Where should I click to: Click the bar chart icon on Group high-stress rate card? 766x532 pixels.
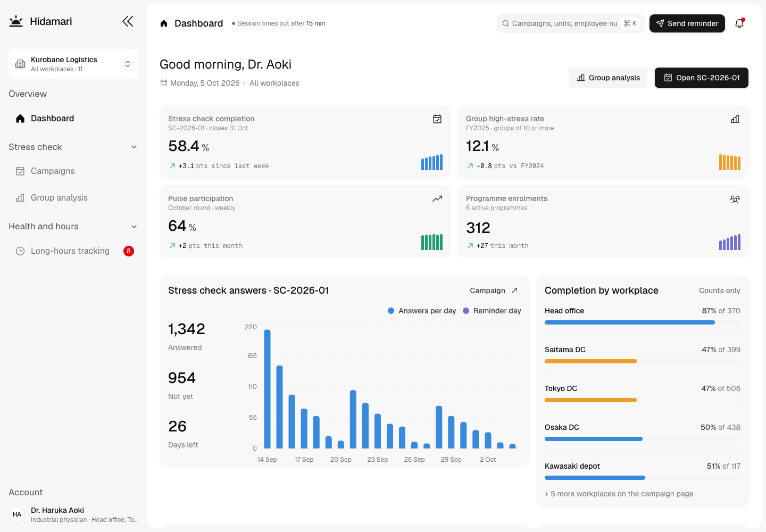pos(735,119)
